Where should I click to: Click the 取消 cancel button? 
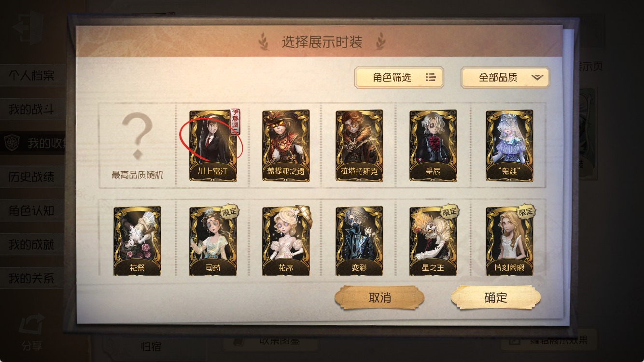click(x=379, y=298)
